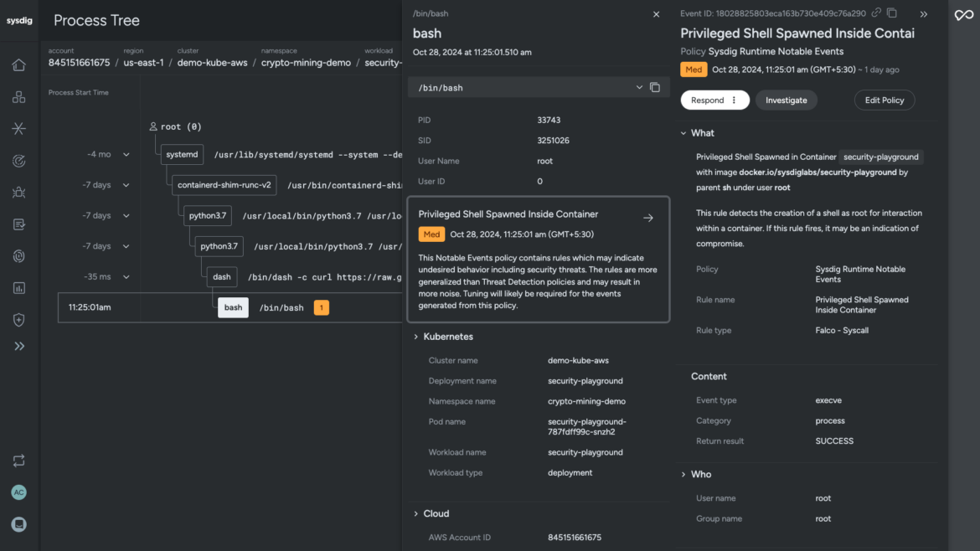Select the bash process node
This screenshot has width=980, height=551.
pyautogui.click(x=233, y=307)
